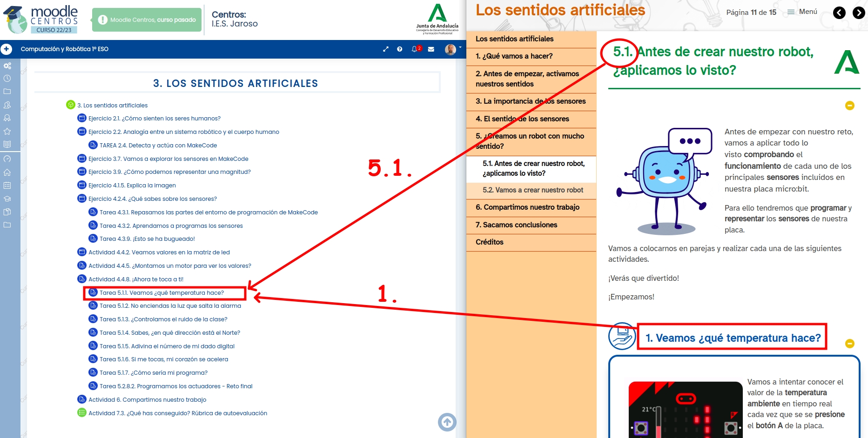868x438 pixels.
Task: Click the Moodle Centros logo
Action: [40, 19]
